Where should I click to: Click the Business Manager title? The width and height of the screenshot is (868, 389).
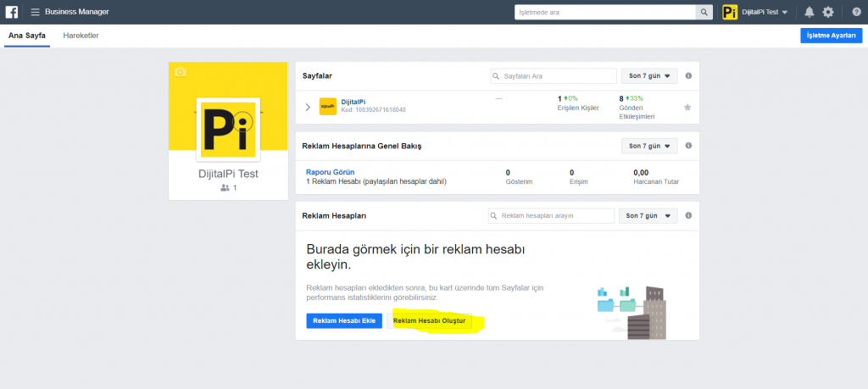[77, 12]
